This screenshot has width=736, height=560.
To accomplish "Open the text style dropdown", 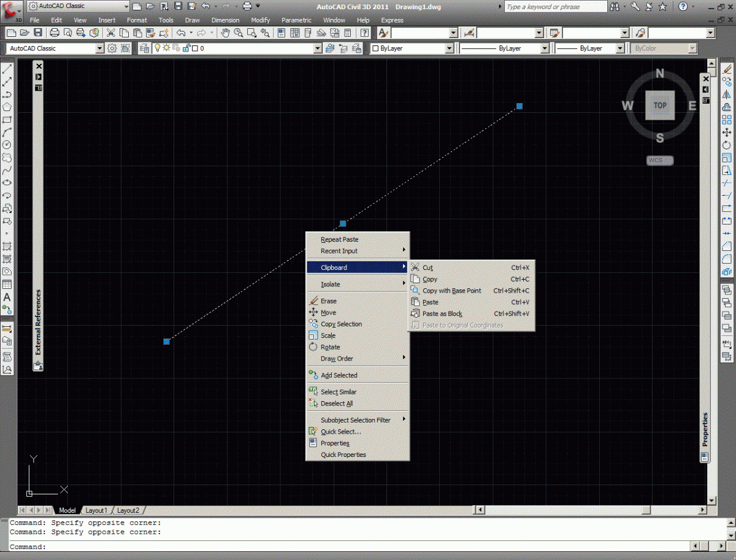I will (454, 33).
